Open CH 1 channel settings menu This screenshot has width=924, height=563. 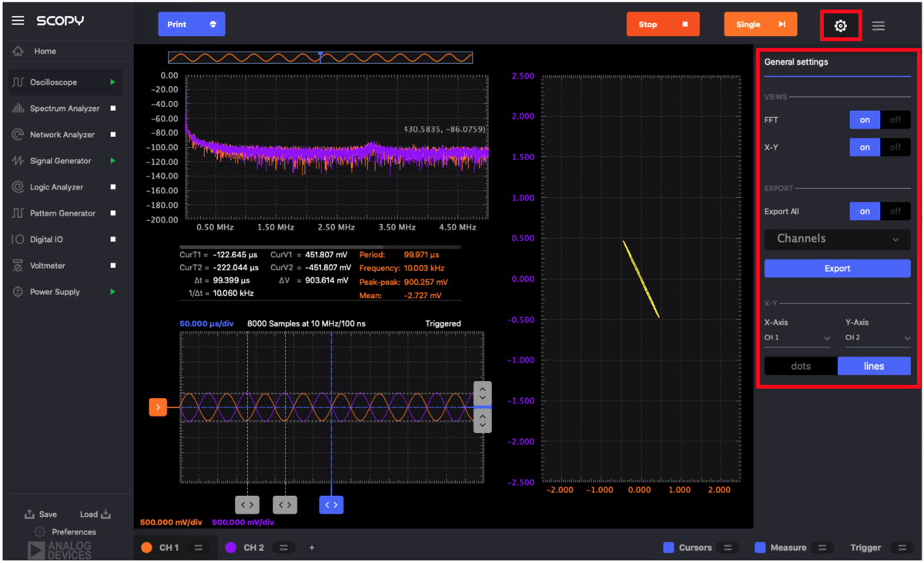pyautogui.click(x=199, y=548)
